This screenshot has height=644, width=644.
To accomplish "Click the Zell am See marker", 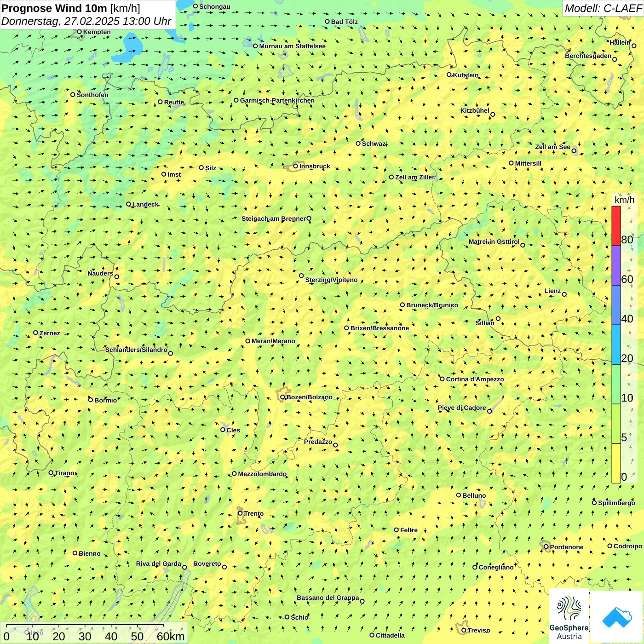I will pyautogui.click(x=574, y=151).
